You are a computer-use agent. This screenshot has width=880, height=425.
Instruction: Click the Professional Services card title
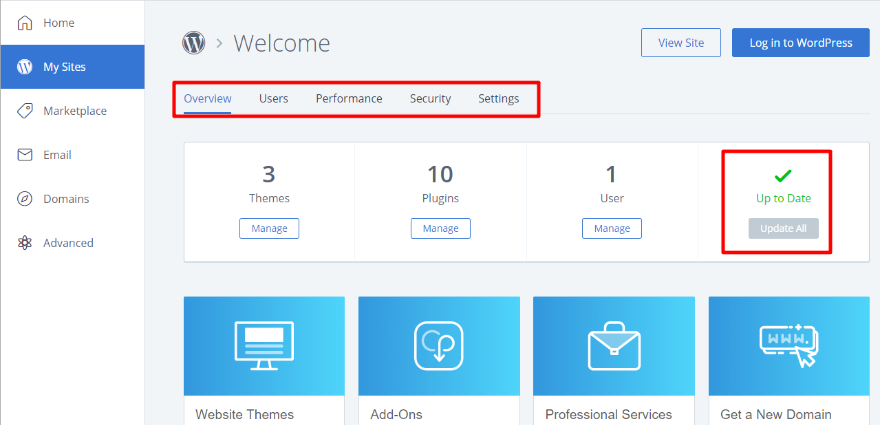tap(608, 414)
